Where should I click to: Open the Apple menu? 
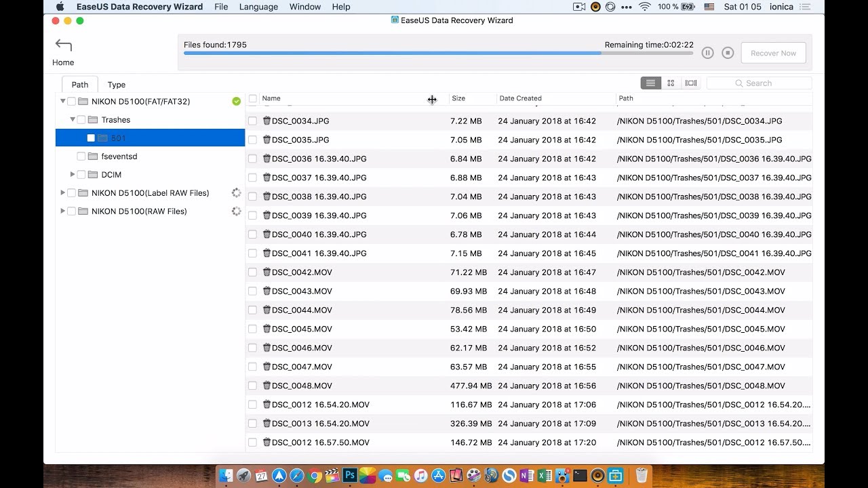(60, 7)
